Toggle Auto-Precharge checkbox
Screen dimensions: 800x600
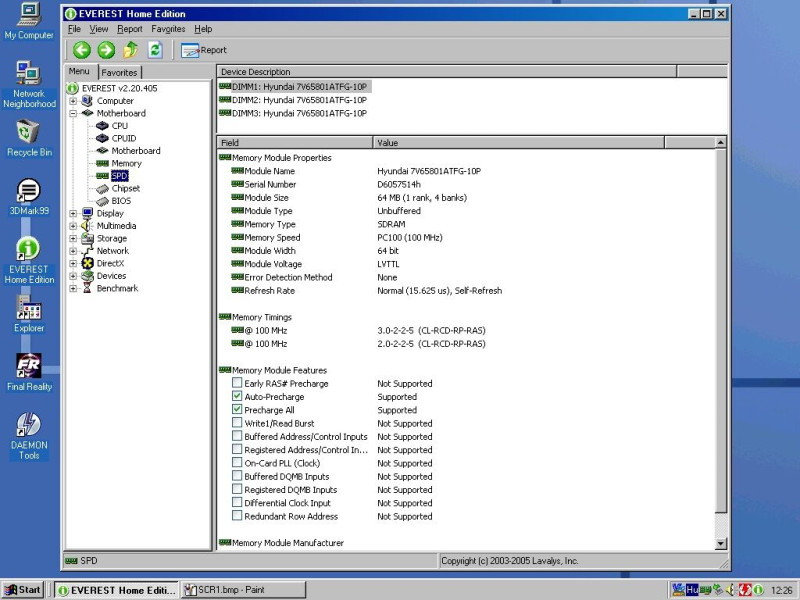pyautogui.click(x=237, y=396)
